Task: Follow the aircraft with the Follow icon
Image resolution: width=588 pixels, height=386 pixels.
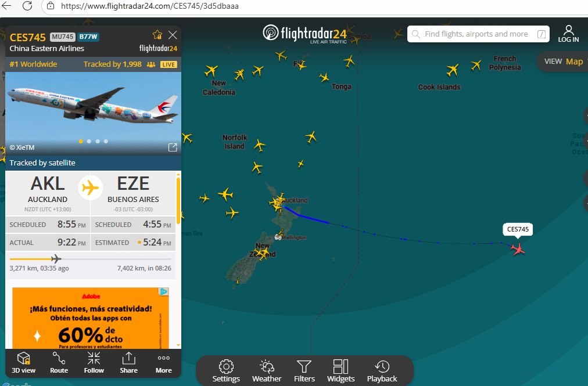Action: coord(94,362)
